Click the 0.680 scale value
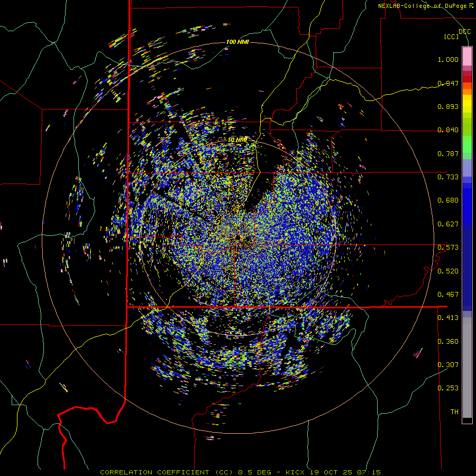476x476 pixels. [x=448, y=200]
